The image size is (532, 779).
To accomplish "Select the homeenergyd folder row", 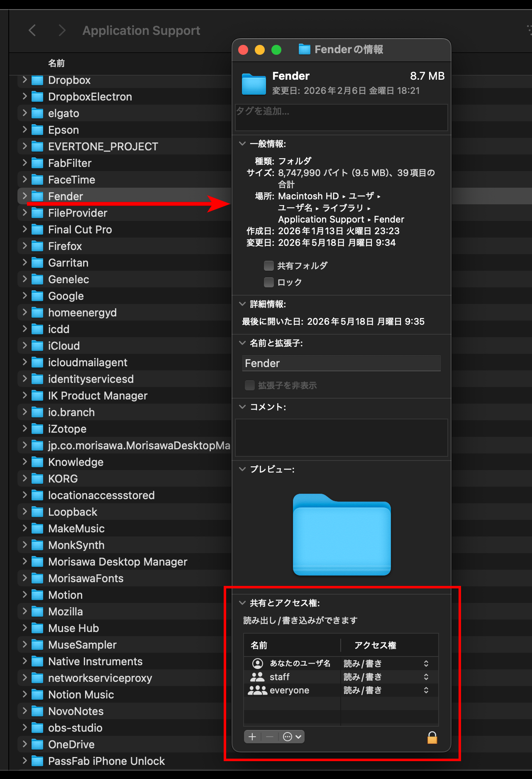I will click(x=124, y=313).
